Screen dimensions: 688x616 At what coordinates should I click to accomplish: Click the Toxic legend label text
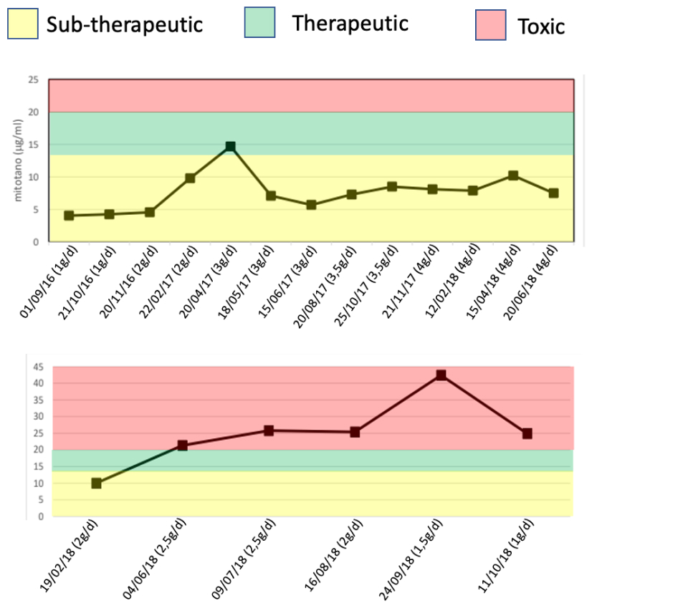point(541,27)
